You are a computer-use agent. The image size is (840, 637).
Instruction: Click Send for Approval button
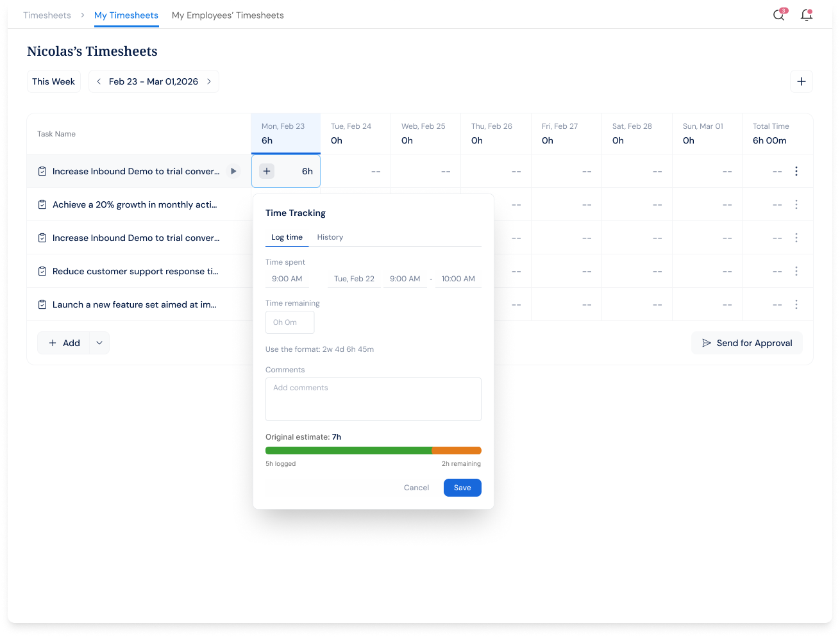[x=747, y=343]
